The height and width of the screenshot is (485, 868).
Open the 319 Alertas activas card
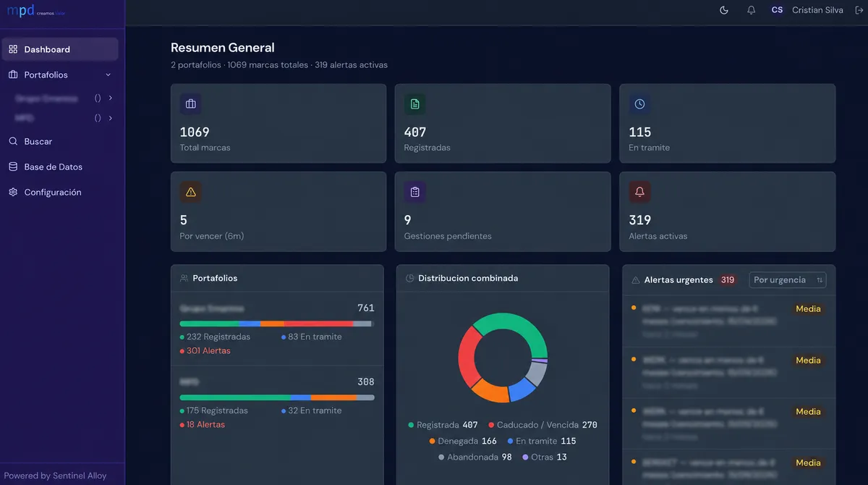point(728,211)
